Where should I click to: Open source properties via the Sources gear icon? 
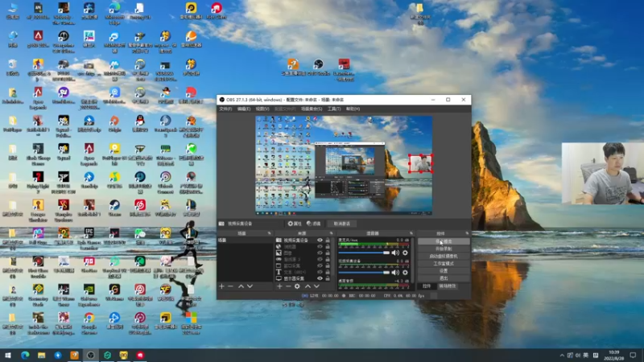click(297, 286)
